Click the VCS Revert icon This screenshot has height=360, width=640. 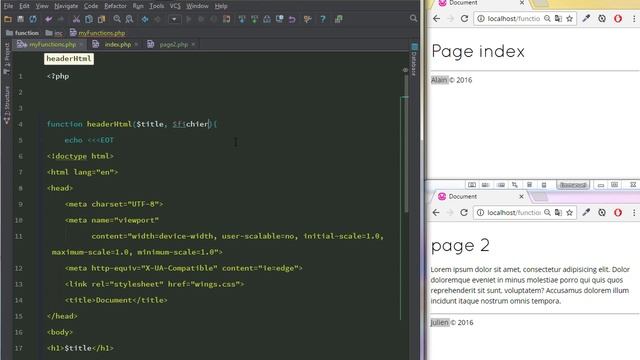point(292,19)
